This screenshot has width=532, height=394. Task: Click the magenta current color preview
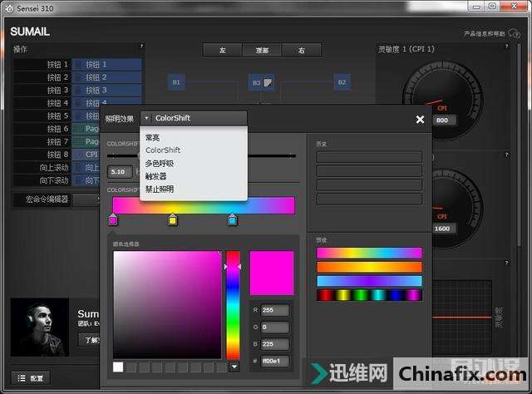coord(272,273)
